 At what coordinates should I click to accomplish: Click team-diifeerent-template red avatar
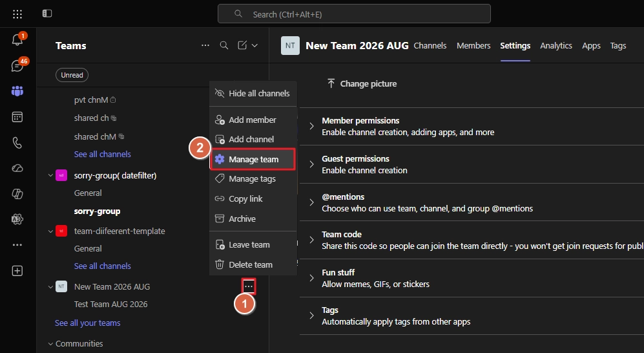click(x=61, y=231)
